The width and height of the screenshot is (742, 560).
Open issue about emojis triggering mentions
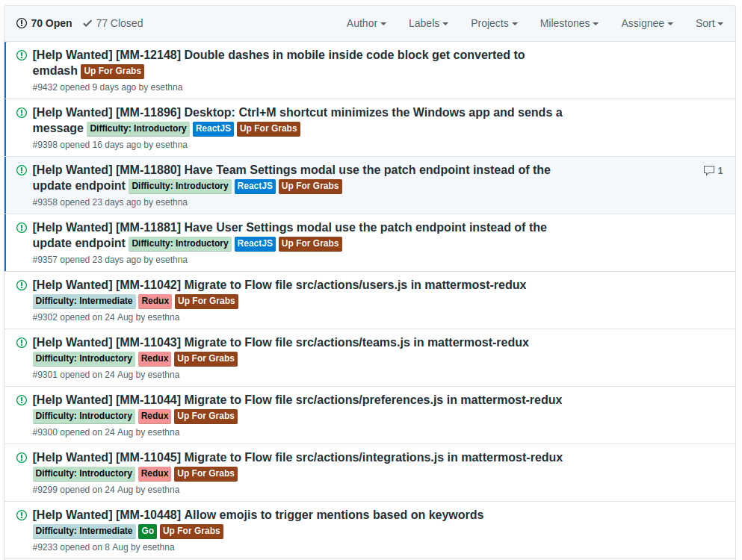click(x=333, y=515)
